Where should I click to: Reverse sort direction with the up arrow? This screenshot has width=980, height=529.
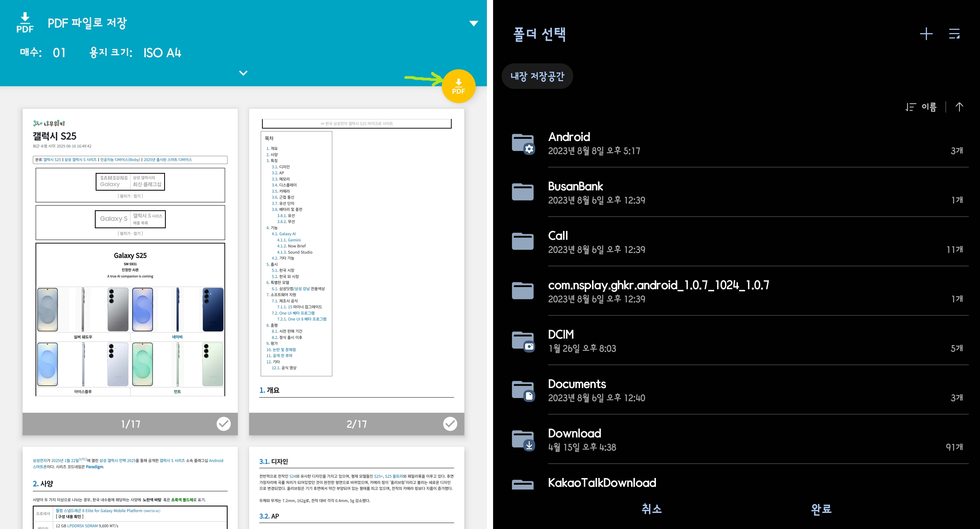tap(959, 107)
